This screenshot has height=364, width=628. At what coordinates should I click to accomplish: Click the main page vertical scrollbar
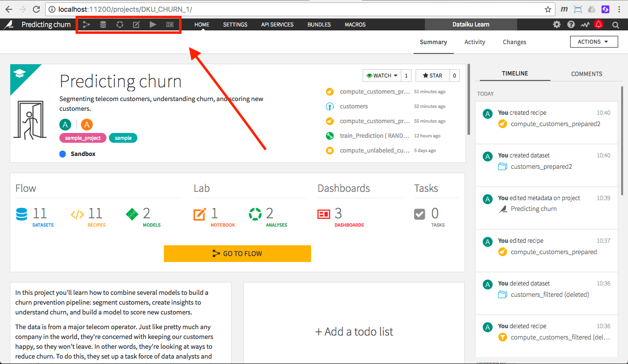pos(469,98)
